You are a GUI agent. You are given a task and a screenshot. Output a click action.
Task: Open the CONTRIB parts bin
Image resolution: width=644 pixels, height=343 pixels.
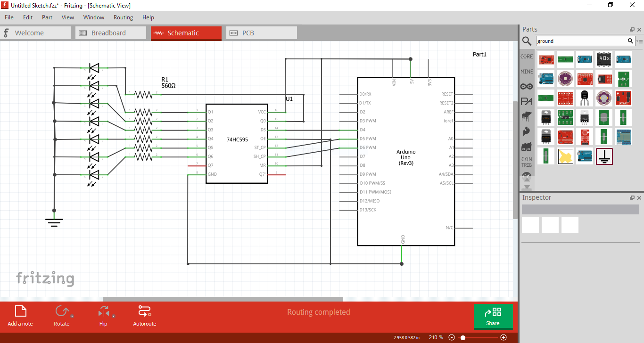527,160
